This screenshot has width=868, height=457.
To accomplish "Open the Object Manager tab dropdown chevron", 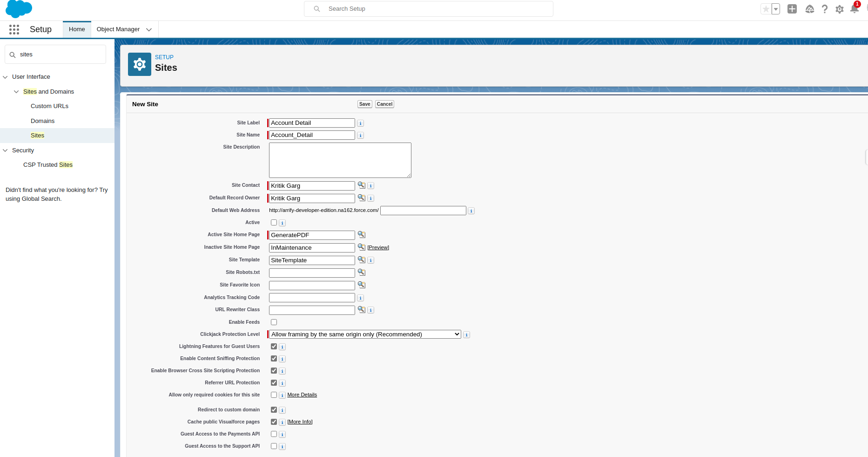I will click(149, 29).
